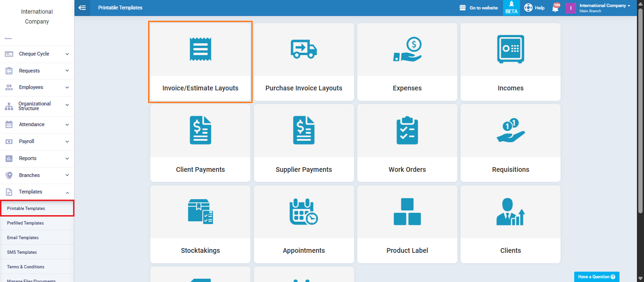The image size is (644, 282).
Task: Open the Appointments calendar icon
Action: [304, 212]
